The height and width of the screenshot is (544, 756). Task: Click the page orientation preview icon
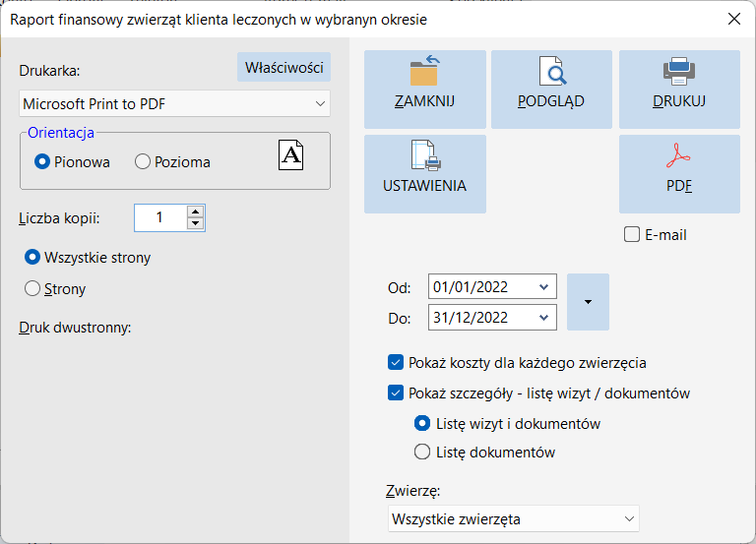coord(290,155)
